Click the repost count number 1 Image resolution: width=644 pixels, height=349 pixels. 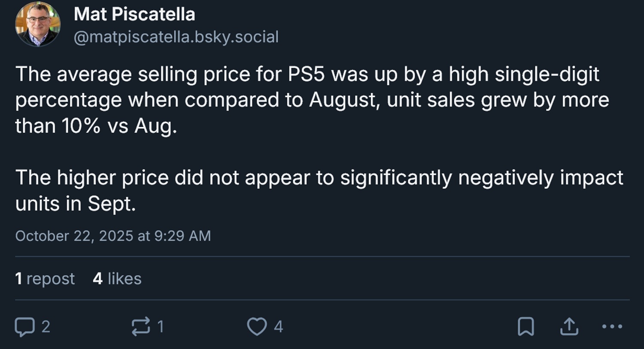tap(161, 327)
